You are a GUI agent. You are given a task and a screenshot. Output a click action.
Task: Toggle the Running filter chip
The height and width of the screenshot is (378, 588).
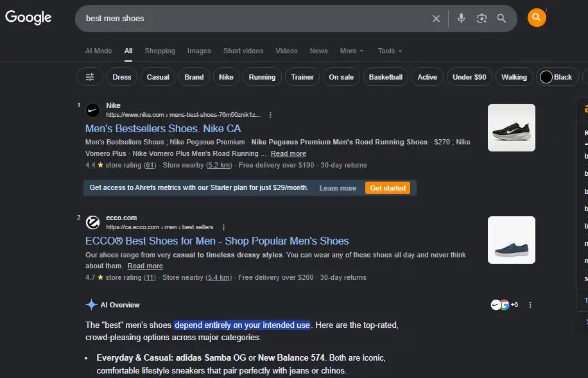[x=262, y=77]
